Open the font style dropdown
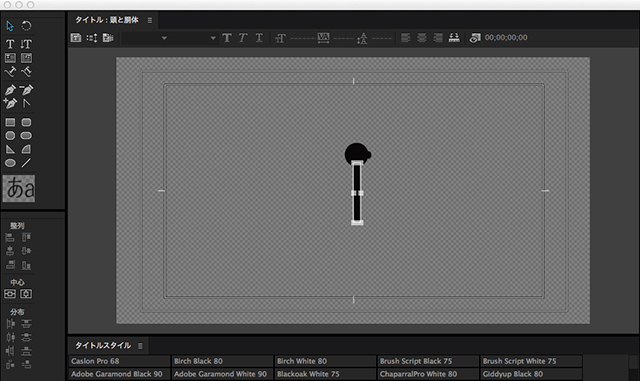The height and width of the screenshot is (381, 640). pos(194,38)
